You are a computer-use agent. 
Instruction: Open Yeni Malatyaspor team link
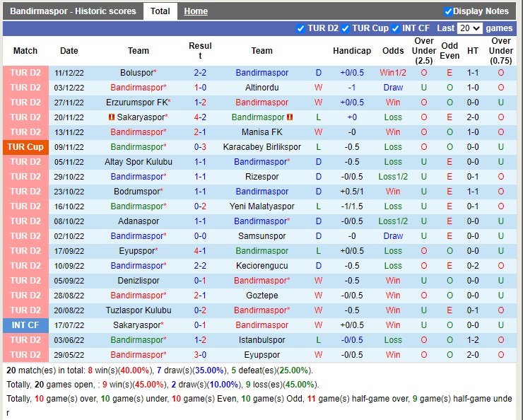[x=261, y=206]
